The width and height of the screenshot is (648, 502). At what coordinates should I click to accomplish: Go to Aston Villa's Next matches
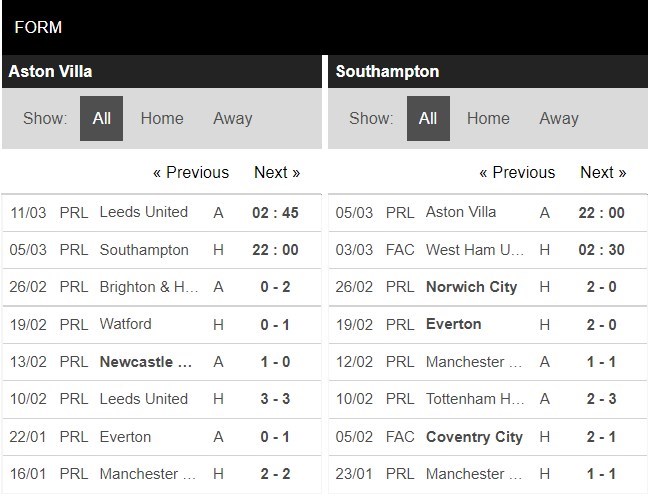click(277, 172)
